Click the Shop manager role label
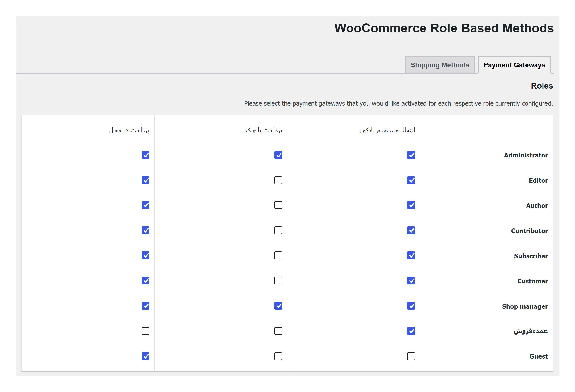 tap(525, 306)
